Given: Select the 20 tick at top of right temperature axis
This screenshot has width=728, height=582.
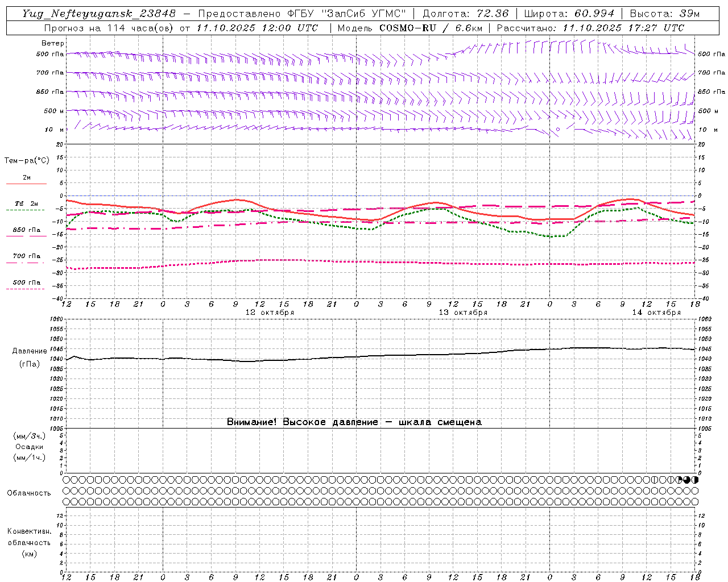Looking at the screenshot, I should pos(702,145).
